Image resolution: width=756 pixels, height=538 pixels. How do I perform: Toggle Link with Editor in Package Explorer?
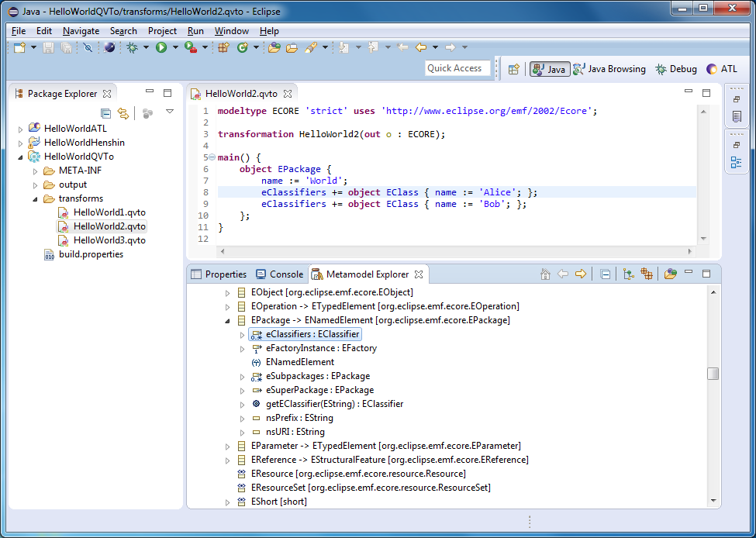pos(123,113)
